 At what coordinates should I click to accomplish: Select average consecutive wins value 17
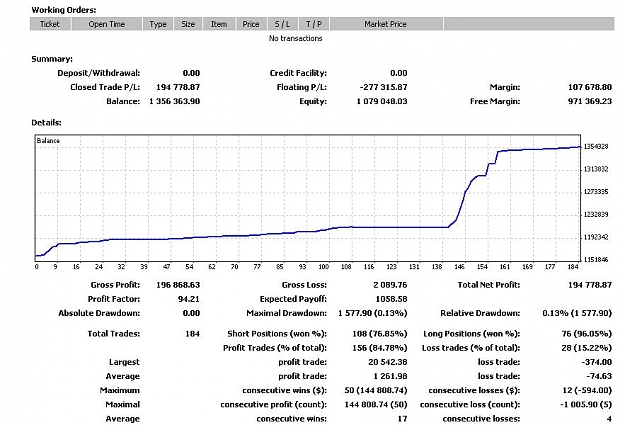pyautogui.click(x=403, y=419)
